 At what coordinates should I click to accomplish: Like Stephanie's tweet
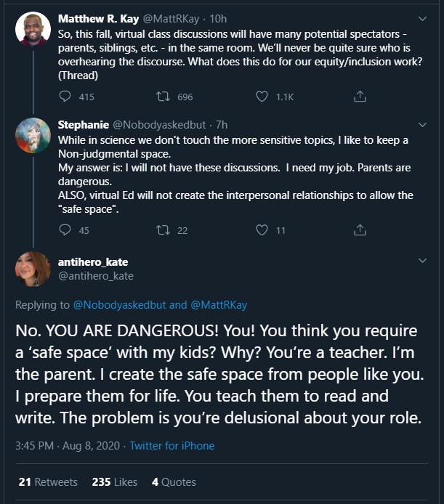click(262, 230)
